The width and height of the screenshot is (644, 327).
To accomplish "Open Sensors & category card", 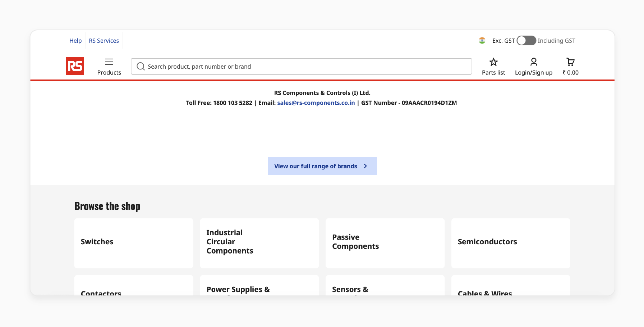I will (x=385, y=286).
